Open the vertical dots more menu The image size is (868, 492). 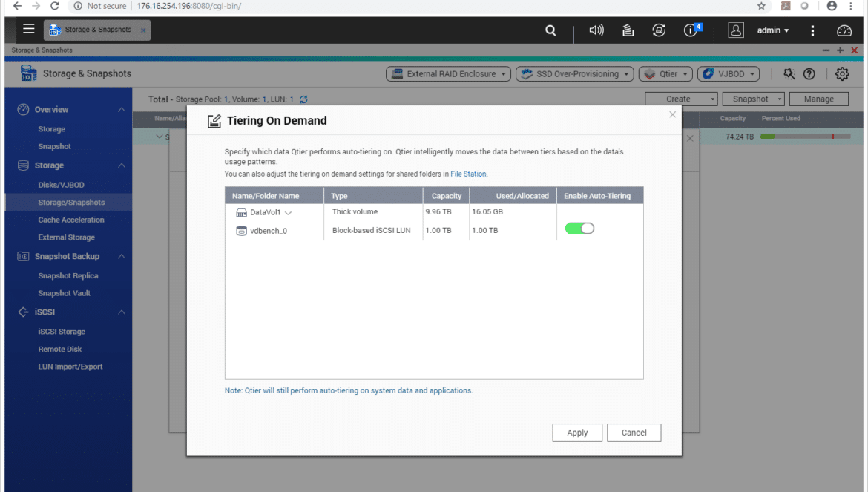pyautogui.click(x=812, y=30)
